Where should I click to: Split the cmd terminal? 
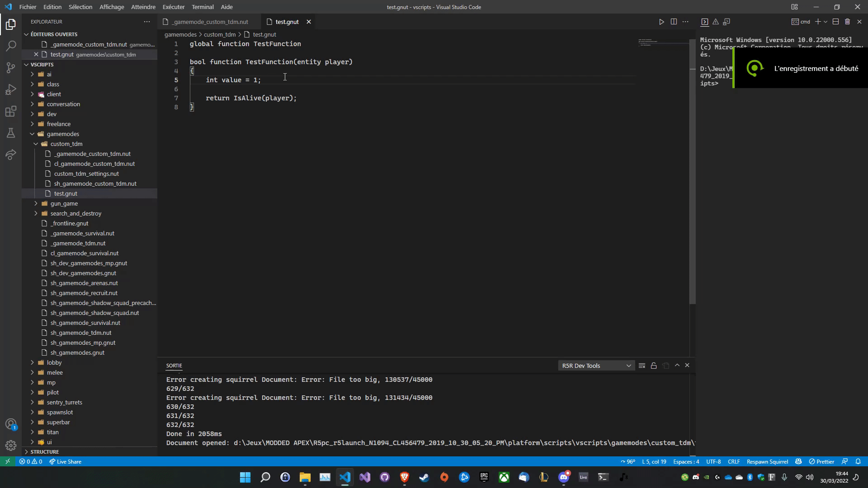[835, 22]
